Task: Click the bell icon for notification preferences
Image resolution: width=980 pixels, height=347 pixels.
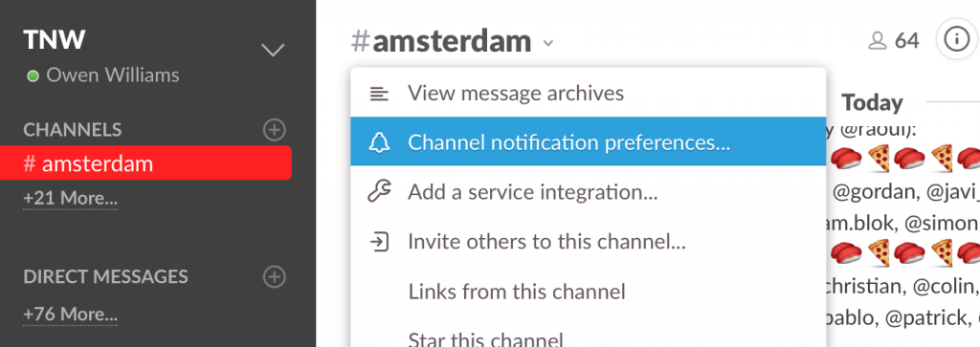Action: pos(379,142)
